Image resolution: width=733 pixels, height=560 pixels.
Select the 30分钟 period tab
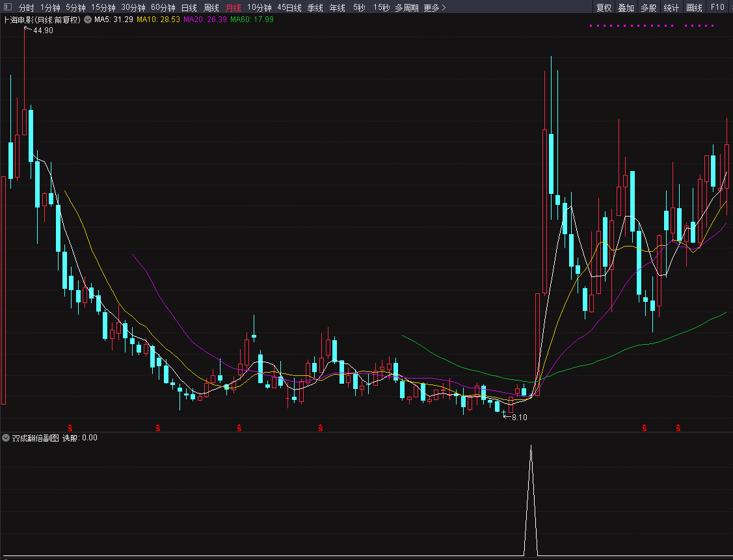click(133, 7)
